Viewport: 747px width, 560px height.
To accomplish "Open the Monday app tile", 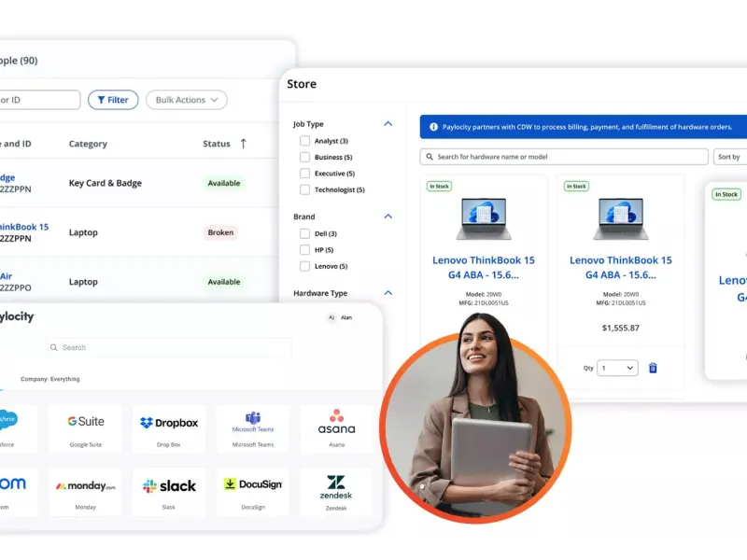I will (86, 491).
